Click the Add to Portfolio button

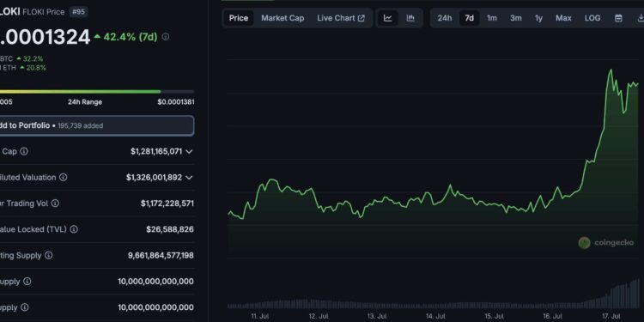[97, 125]
